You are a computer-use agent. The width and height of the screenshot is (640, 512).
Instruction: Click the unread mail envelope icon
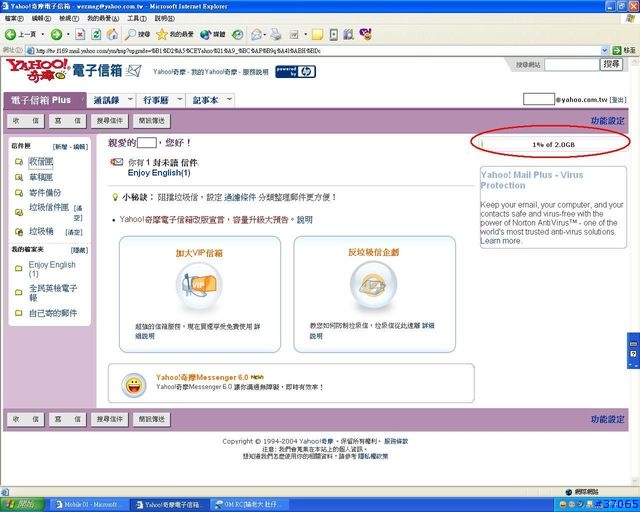pyautogui.click(x=117, y=162)
